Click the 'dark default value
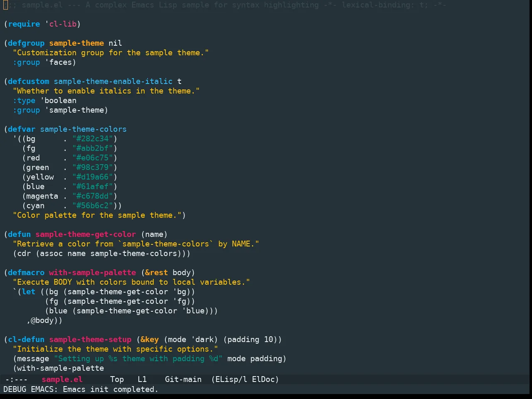Screen dimensions: 532x399 pos(202,340)
